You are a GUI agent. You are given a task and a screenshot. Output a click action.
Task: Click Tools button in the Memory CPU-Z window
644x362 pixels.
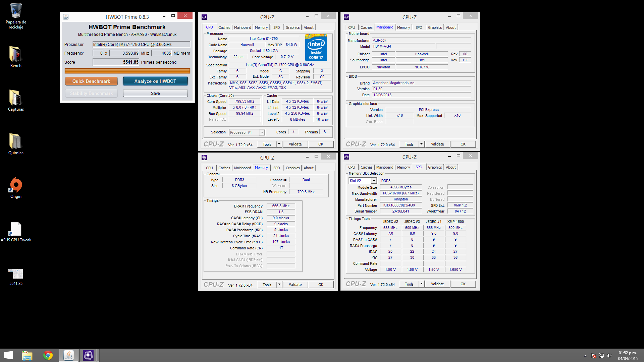[267, 285]
